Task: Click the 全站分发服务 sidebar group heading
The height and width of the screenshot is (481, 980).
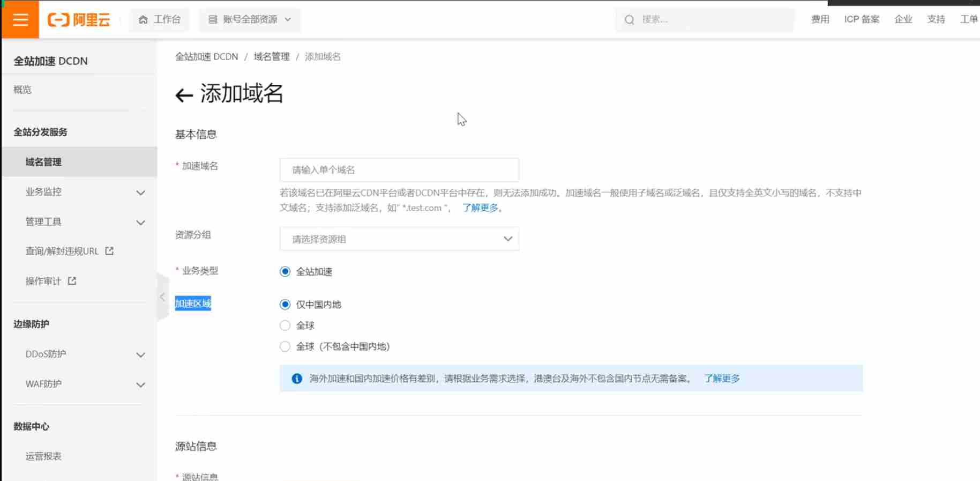Action: 40,132
